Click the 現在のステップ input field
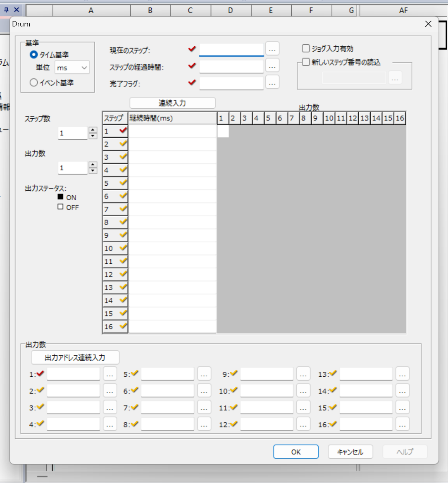 [231, 50]
